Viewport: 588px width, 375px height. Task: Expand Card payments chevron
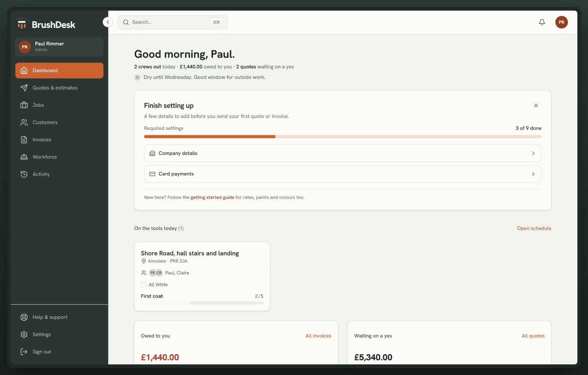(x=533, y=174)
